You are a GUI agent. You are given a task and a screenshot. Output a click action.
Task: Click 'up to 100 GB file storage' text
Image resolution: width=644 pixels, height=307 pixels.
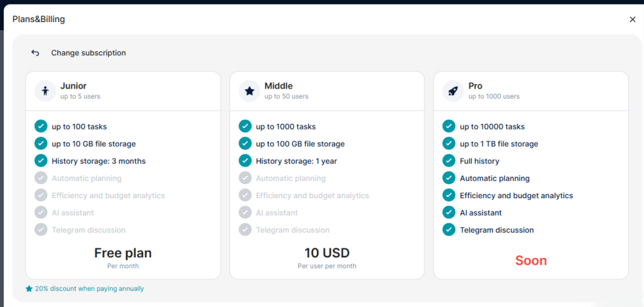[x=300, y=144]
